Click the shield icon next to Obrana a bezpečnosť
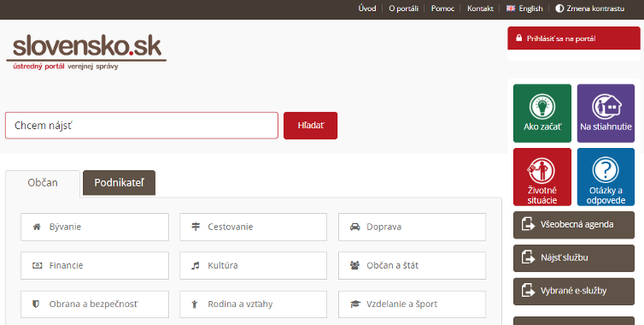 tap(36, 304)
